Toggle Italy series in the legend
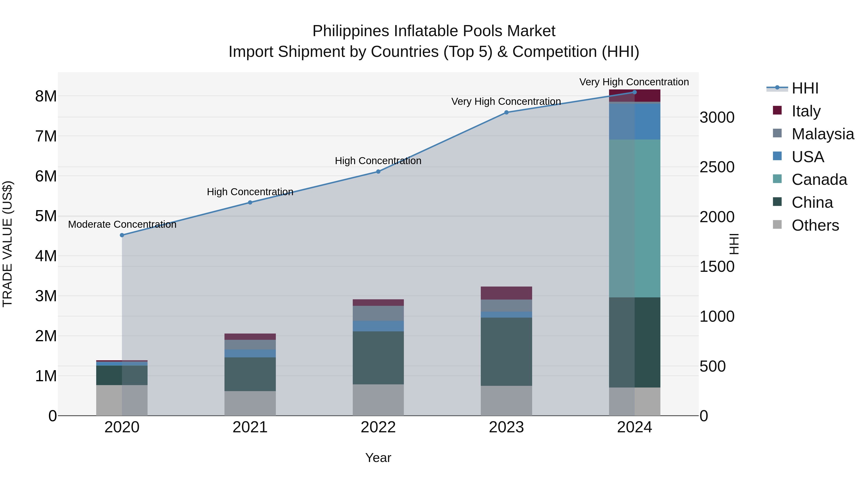868x488 pixels. (797, 111)
